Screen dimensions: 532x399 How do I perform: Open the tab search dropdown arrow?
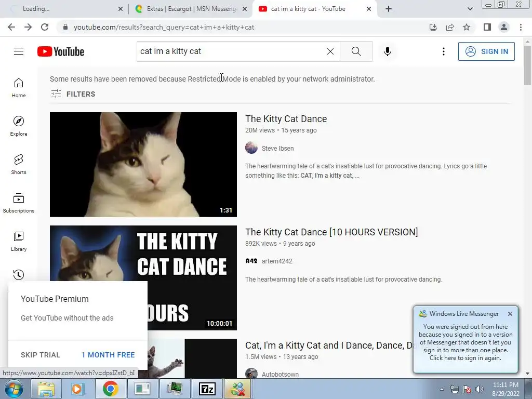[x=470, y=9]
